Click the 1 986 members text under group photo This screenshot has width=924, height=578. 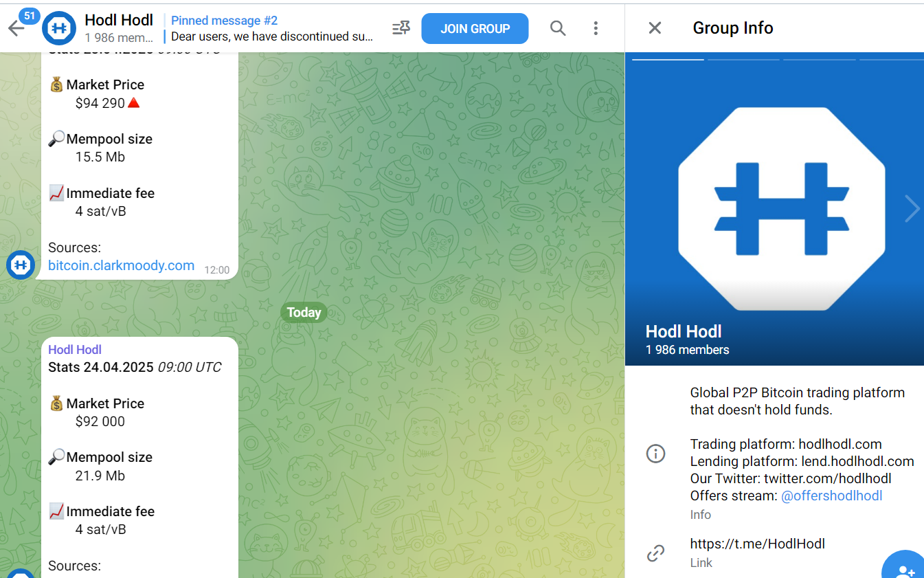(x=687, y=350)
